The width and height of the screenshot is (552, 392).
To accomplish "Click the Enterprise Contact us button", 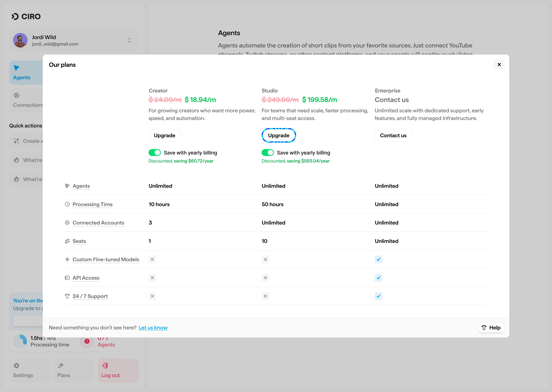I will (393, 135).
